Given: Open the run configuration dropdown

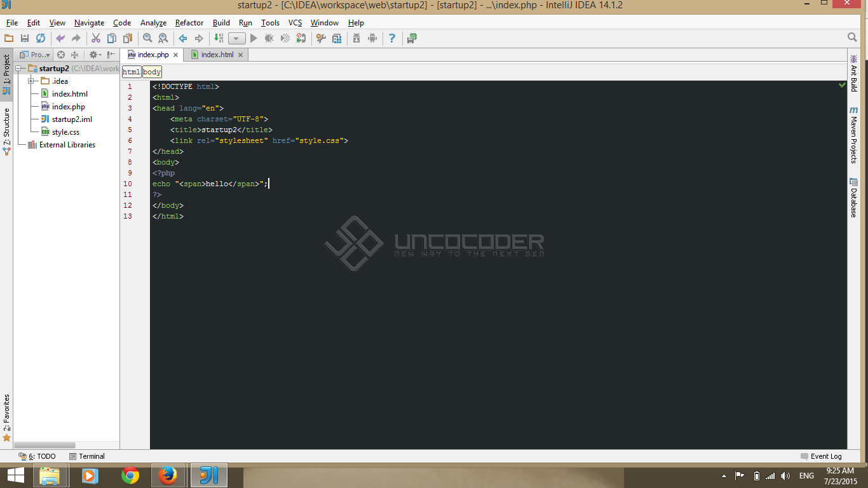Looking at the screenshot, I should click(237, 38).
